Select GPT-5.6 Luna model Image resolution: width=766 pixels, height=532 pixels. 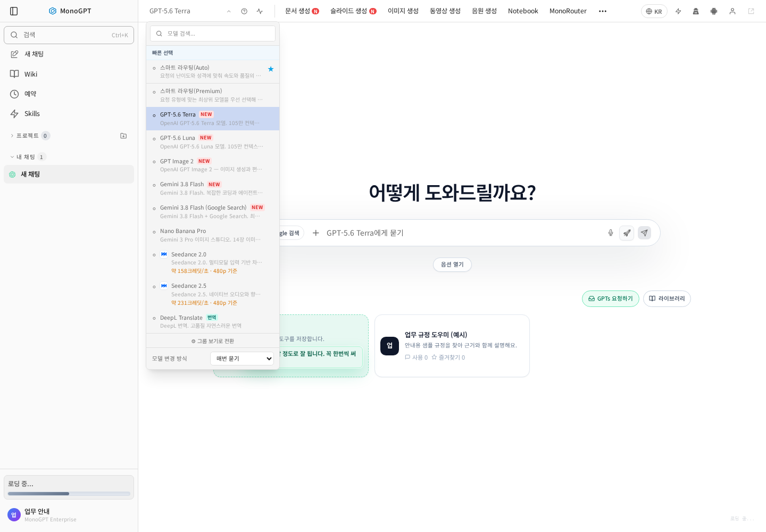click(x=213, y=142)
